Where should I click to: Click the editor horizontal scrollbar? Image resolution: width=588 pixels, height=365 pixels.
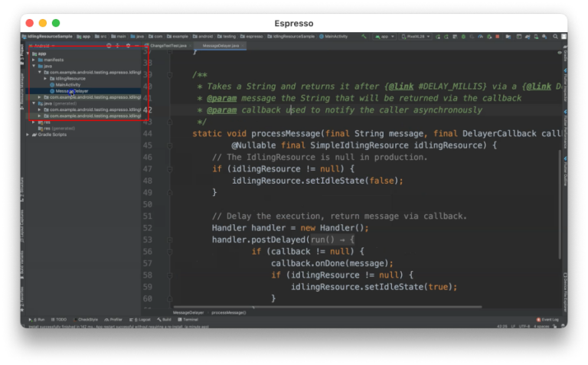pyautogui.click(x=328, y=307)
